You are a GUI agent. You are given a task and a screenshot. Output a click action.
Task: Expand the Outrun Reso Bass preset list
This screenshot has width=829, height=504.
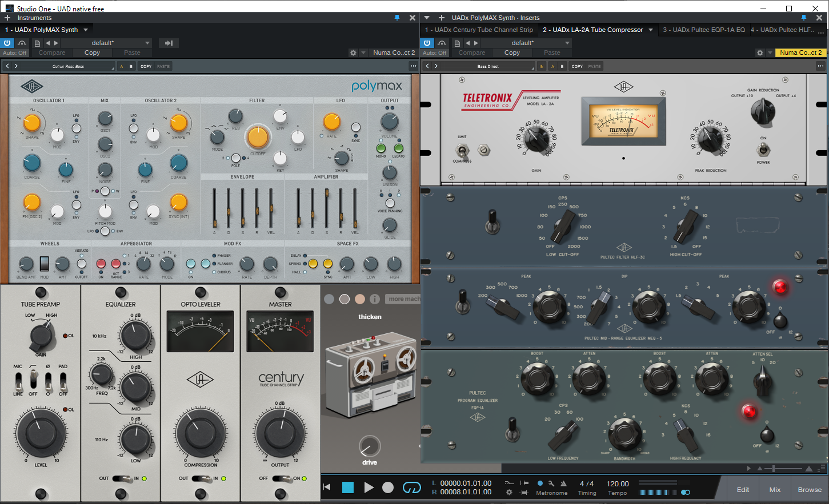tap(69, 66)
